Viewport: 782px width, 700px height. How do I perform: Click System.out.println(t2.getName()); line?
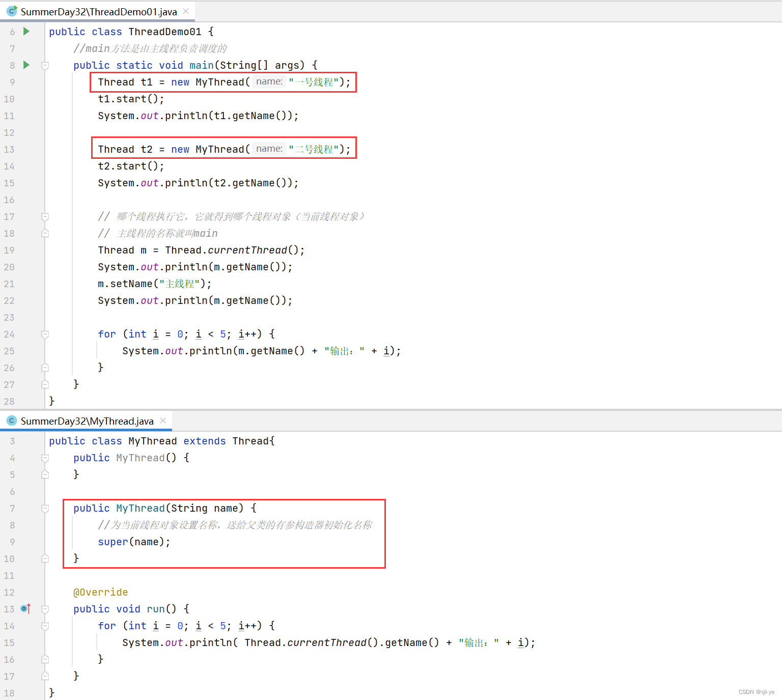point(198,183)
